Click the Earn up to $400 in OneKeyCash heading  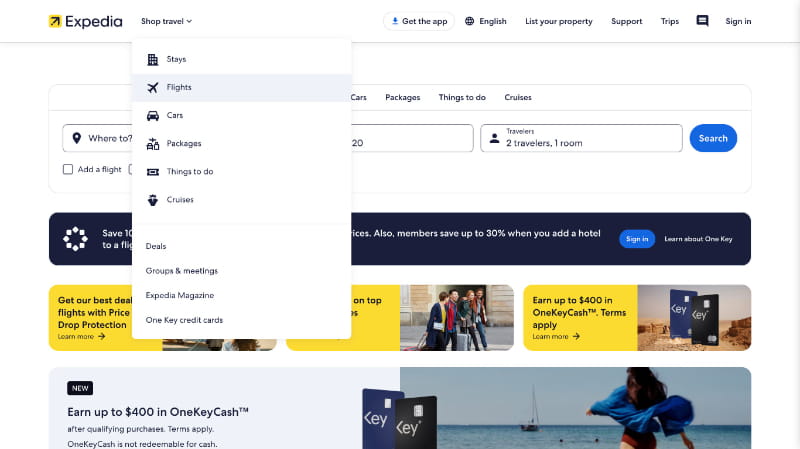click(158, 412)
